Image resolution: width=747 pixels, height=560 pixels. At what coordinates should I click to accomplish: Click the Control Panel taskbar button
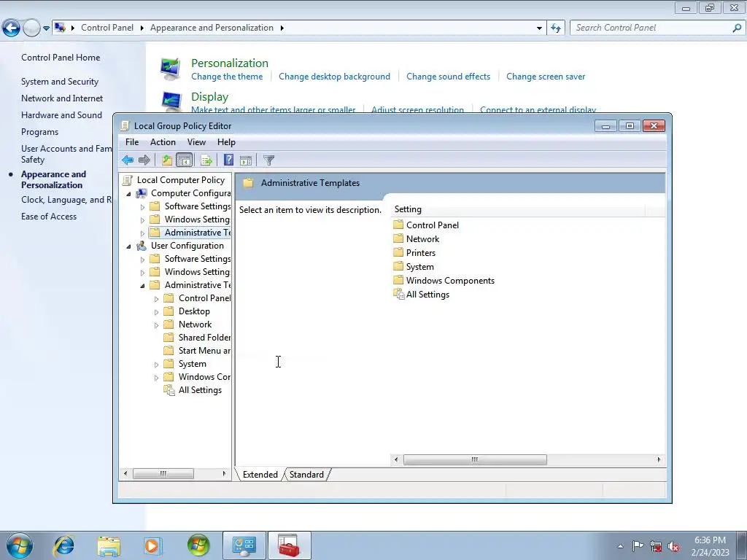point(244,545)
